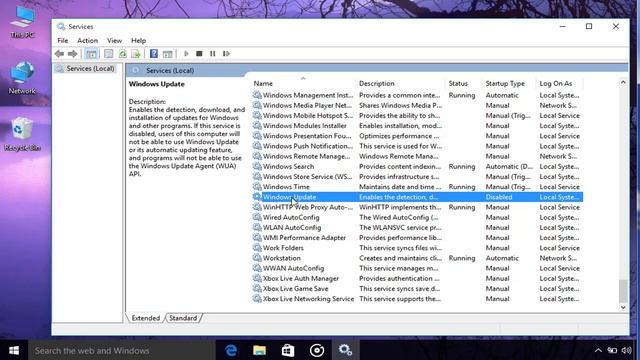640x360 pixels.
Task: Select the Windows Update service row
Action: point(417,197)
